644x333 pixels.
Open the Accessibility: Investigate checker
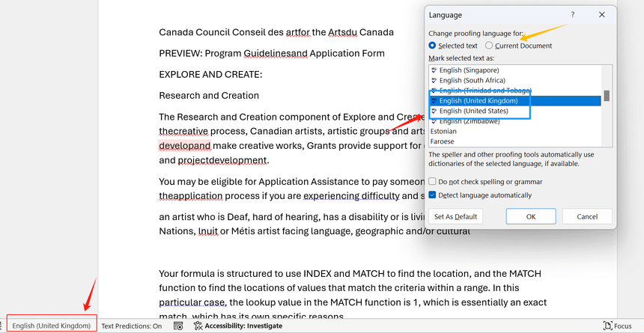coord(232,326)
